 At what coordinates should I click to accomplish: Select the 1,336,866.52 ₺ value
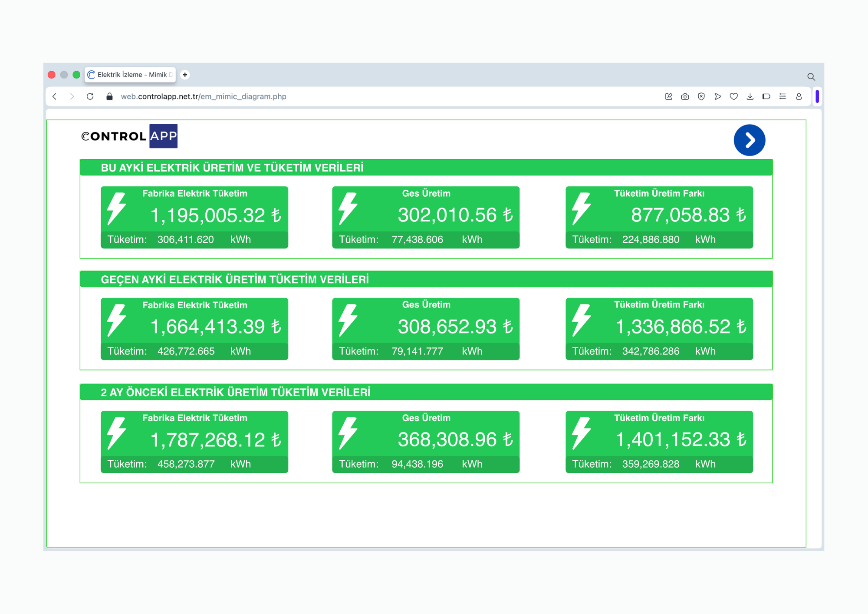681,327
